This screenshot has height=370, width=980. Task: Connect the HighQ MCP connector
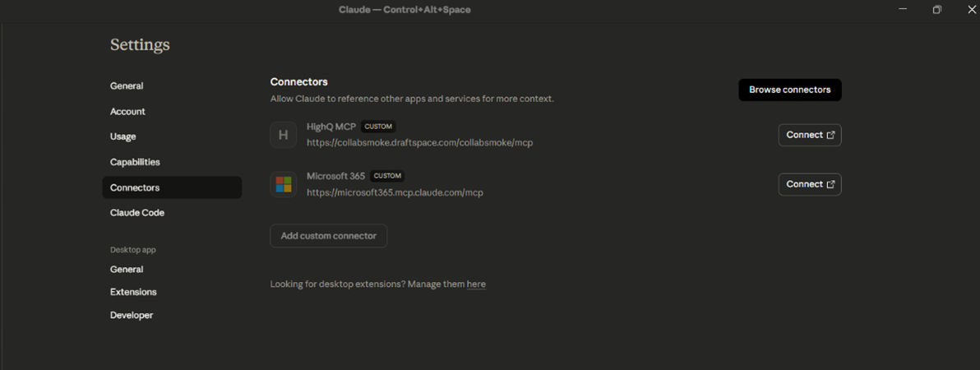click(x=809, y=135)
